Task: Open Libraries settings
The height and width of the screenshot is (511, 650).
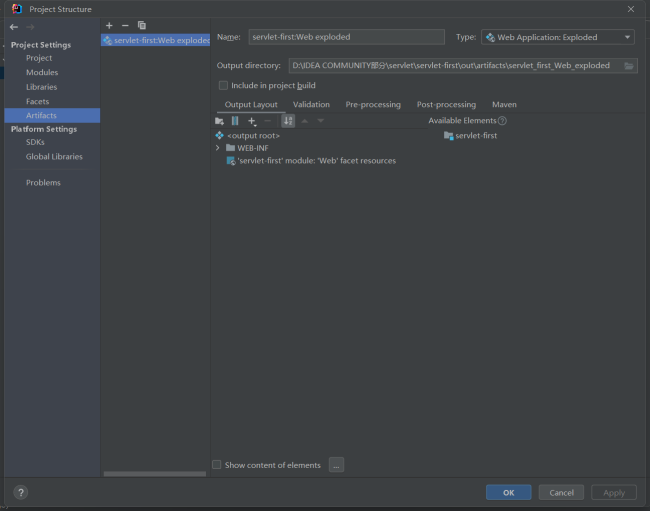Action: click(41, 87)
